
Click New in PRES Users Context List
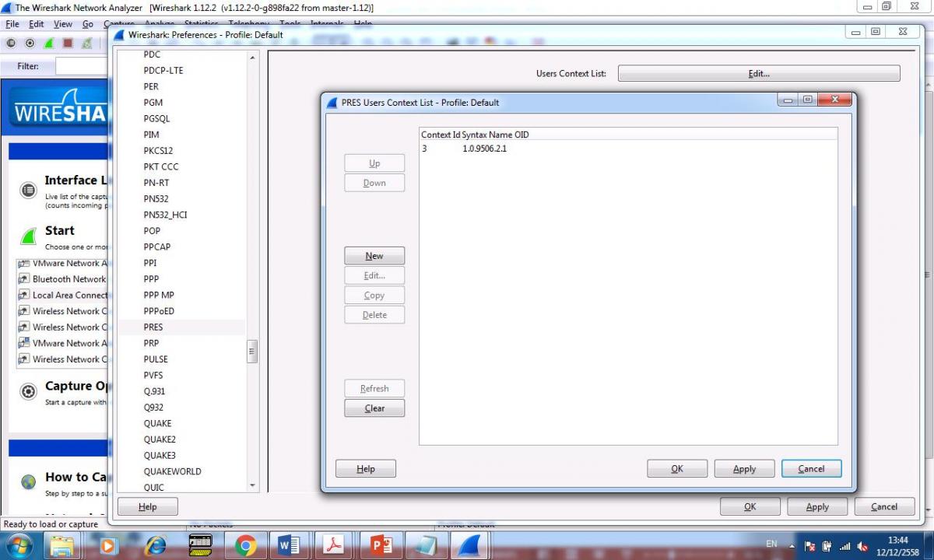374,256
